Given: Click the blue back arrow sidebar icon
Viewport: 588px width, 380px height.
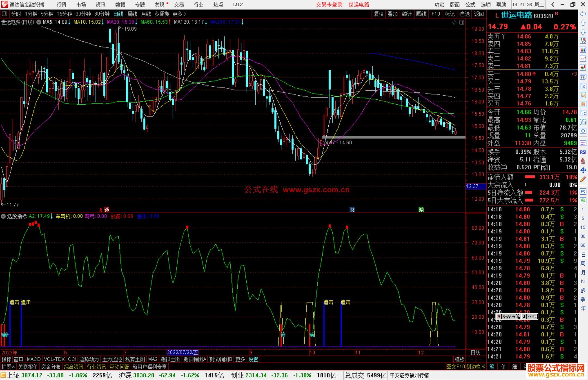Looking at the screenshot, I should 583,14.
